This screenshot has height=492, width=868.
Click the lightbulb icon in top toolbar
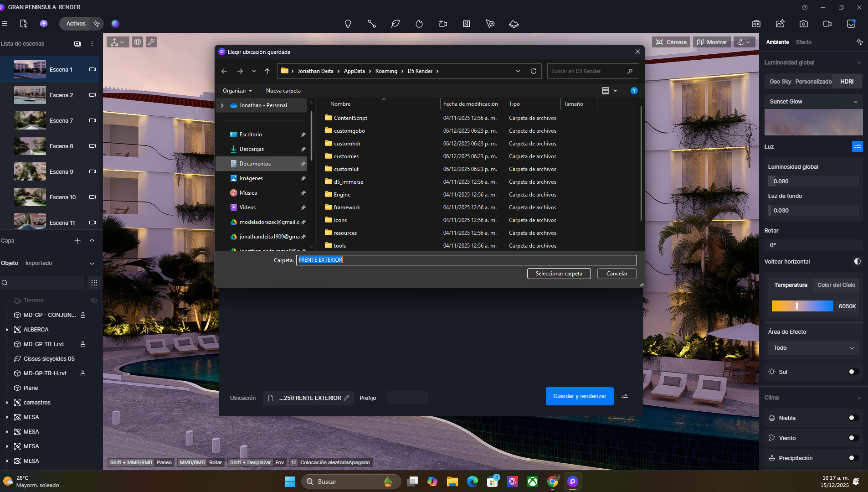[348, 24]
